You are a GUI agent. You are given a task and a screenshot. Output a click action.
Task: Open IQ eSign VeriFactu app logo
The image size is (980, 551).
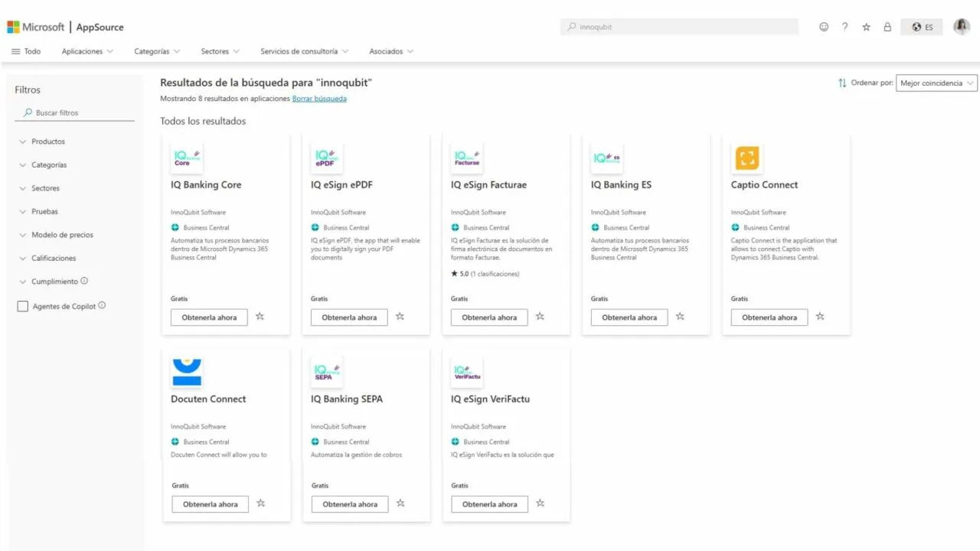point(466,373)
